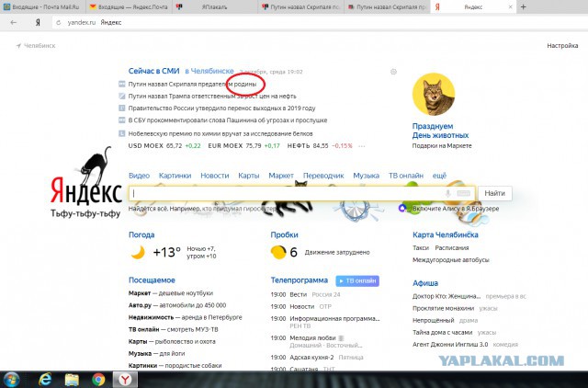Expand more currency quotes ellipsis
Image resolution: width=588 pixels, height=388 pixels.
click(x=361, y=146)
